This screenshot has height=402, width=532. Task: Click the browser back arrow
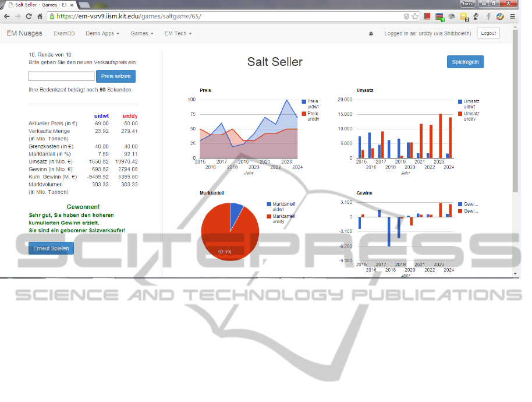click(6, 16)
